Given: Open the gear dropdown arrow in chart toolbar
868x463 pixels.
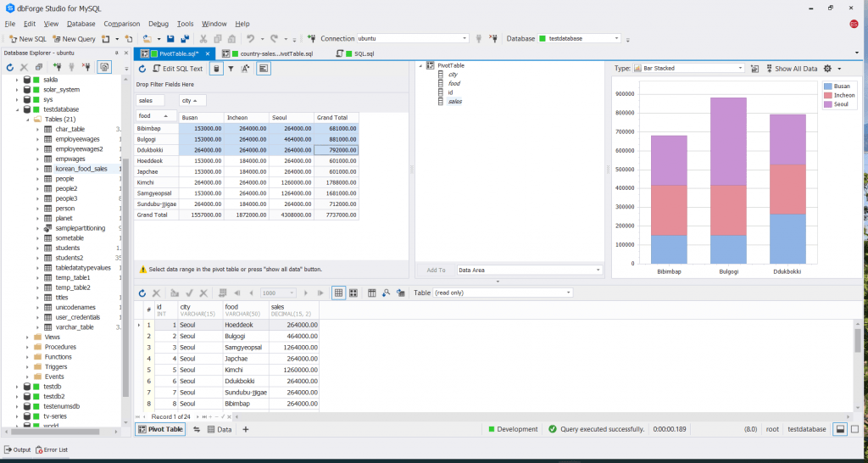Looking at the screenshot, I should pyautogui.click(x=840, y=69).
